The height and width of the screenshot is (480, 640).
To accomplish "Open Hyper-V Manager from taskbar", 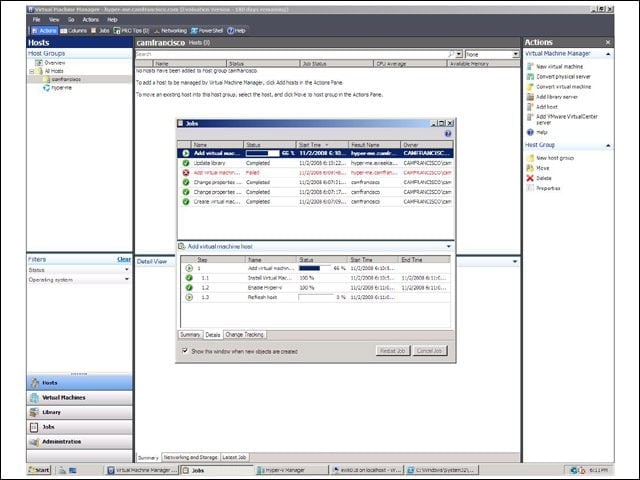I will coord(292,470).
